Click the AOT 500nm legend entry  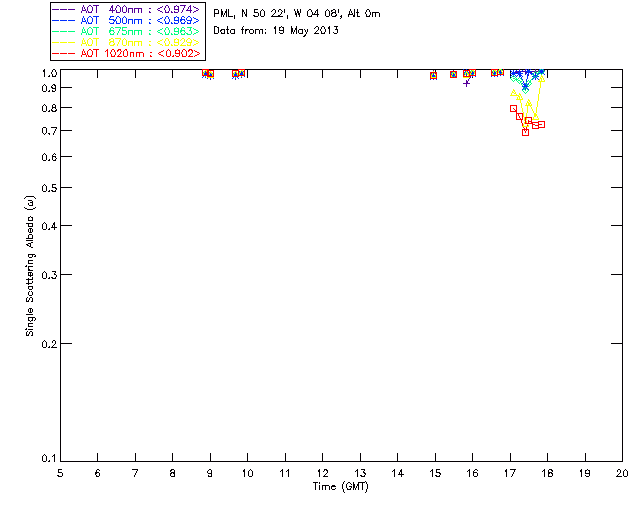(126, 20)
